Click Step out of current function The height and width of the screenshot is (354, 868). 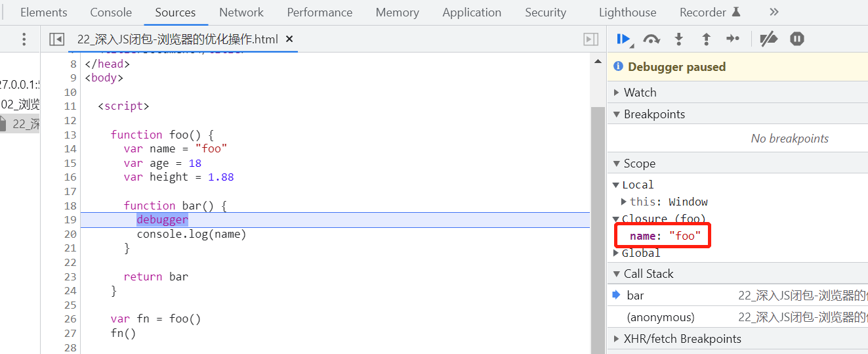(x=706, y=39)
